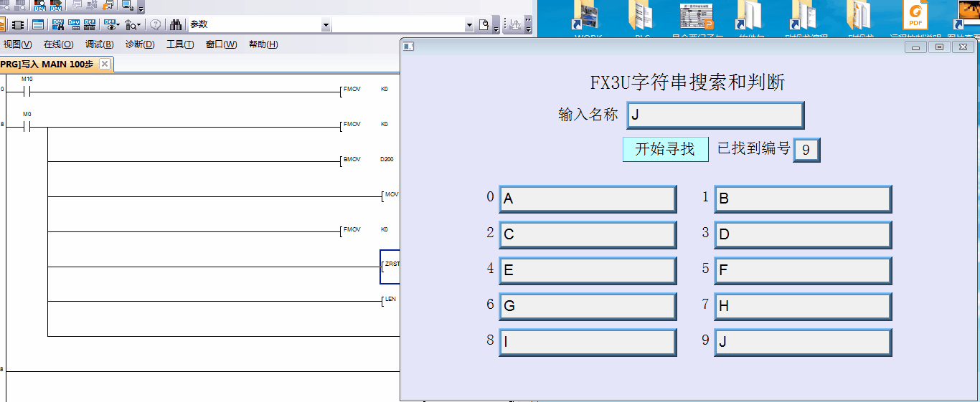
Task: Click the 输入名称 input field
Action: [715, 115]
